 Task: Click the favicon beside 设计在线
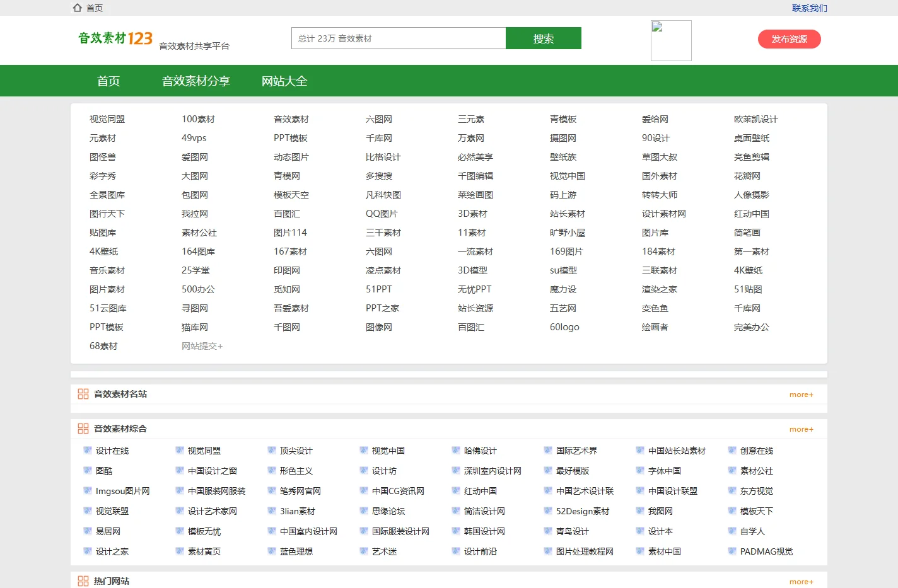[x=88, y=450]
